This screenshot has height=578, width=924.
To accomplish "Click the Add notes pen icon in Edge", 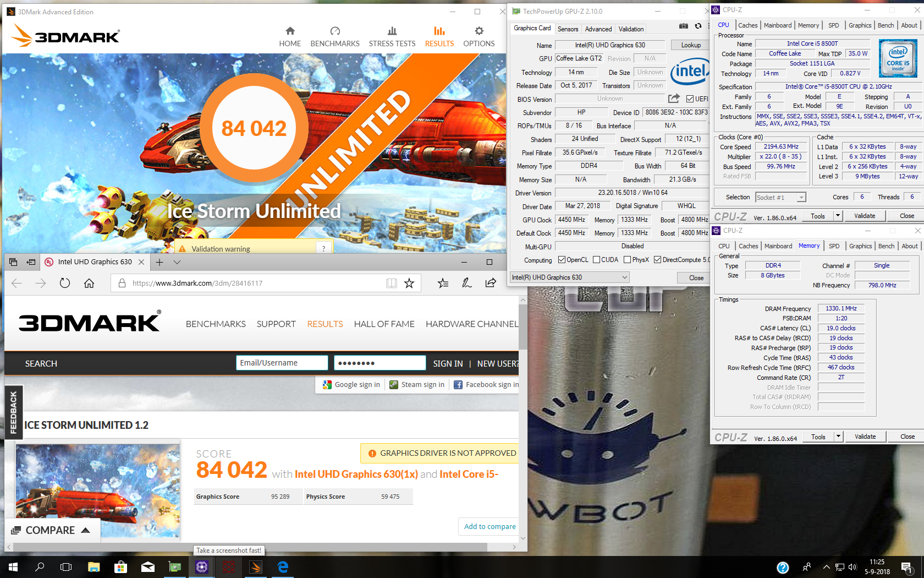I will click(x=467, y=283).
